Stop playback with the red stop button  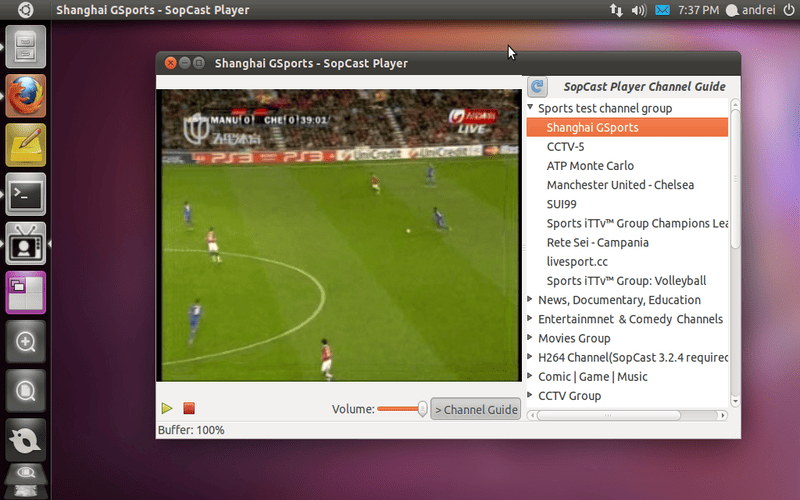189,409
